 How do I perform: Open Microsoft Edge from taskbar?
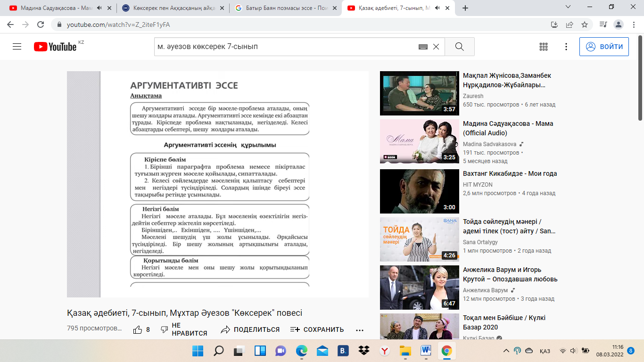301,351
